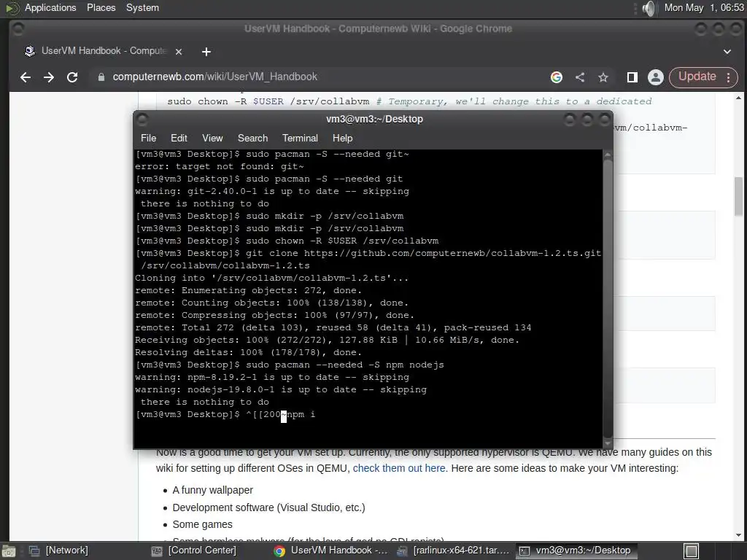Click 'error: target not found: git~' line

point(219,167)
